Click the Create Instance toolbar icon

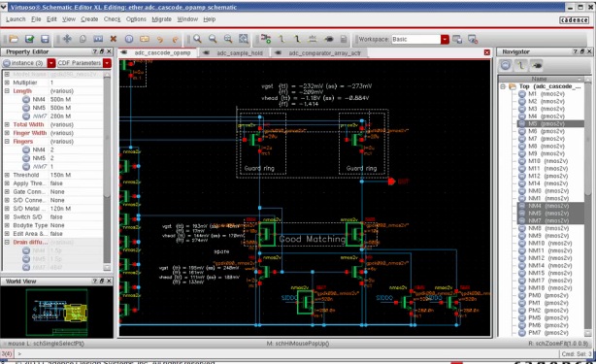pyautogui.click(x=266, y=39)
